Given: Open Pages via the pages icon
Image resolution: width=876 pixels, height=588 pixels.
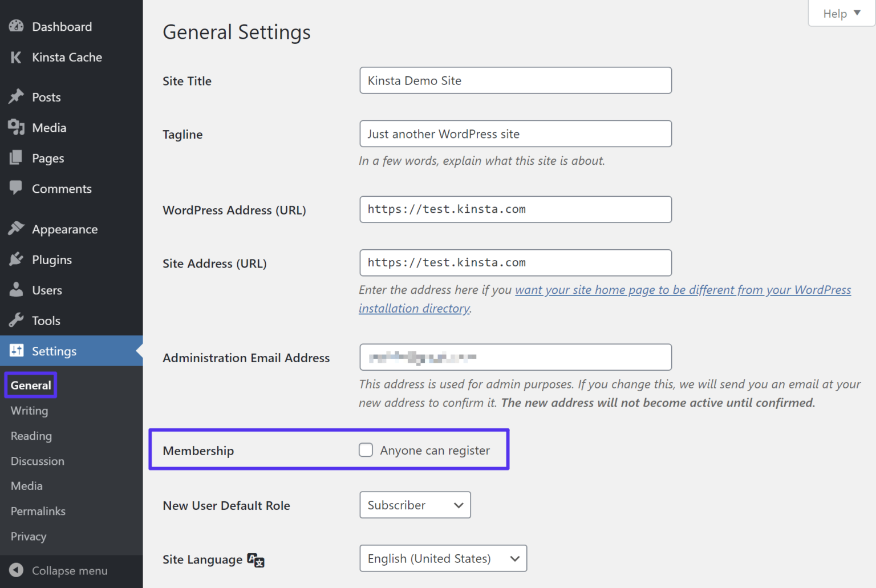Looking at the screenshot, I should (15, 158).
